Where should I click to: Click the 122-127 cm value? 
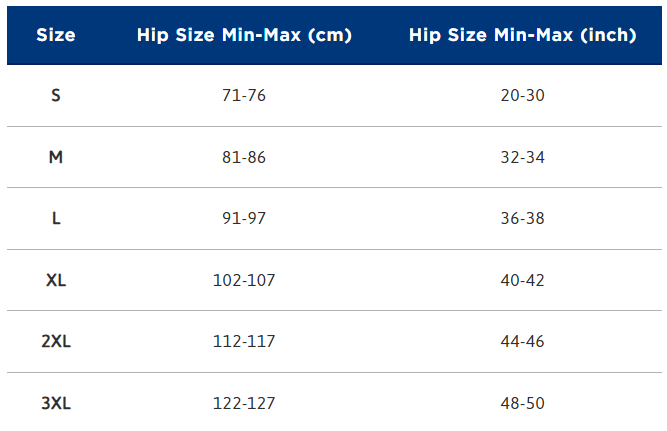coord(243,403)
